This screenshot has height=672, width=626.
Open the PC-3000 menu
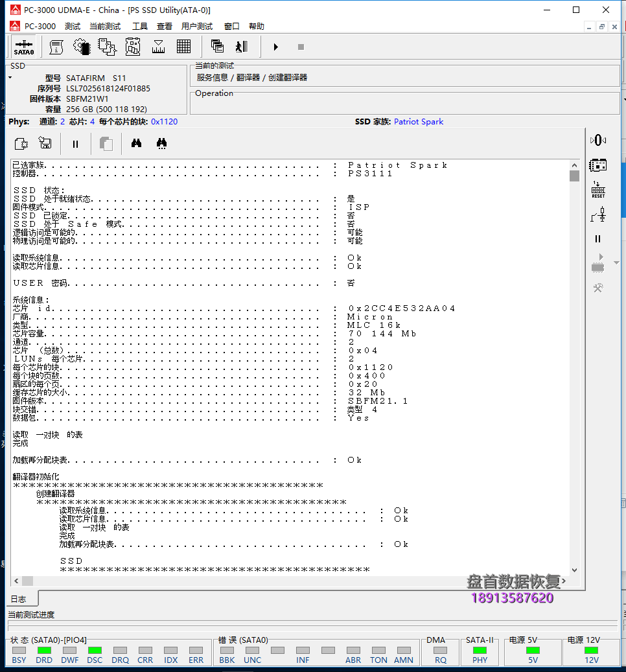click(40, 26)
